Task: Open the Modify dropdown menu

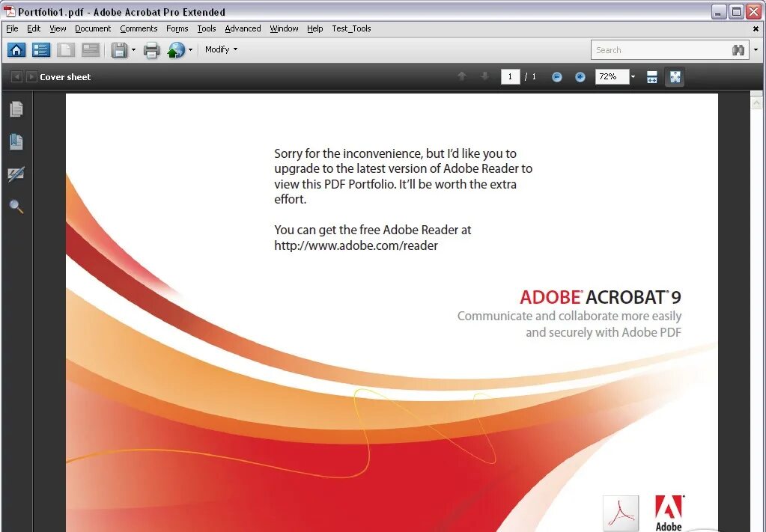Action: 222,49
